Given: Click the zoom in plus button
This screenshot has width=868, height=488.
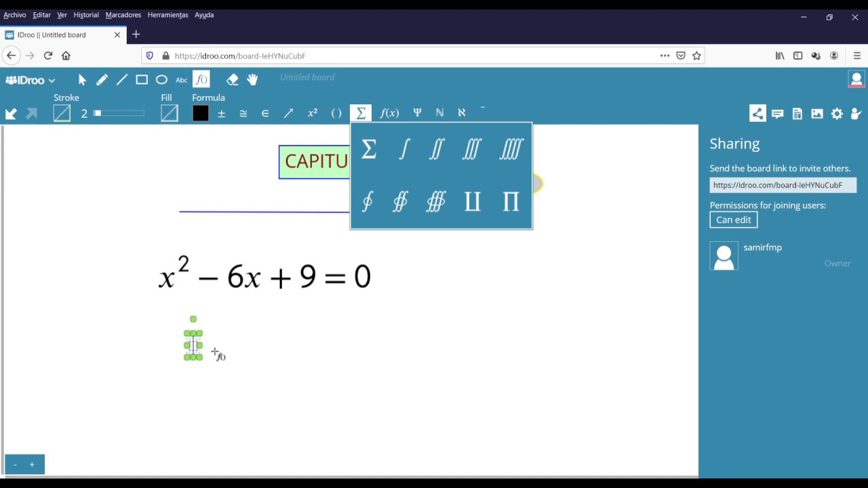Looking at the screenshot, I should tap(32, 464).
